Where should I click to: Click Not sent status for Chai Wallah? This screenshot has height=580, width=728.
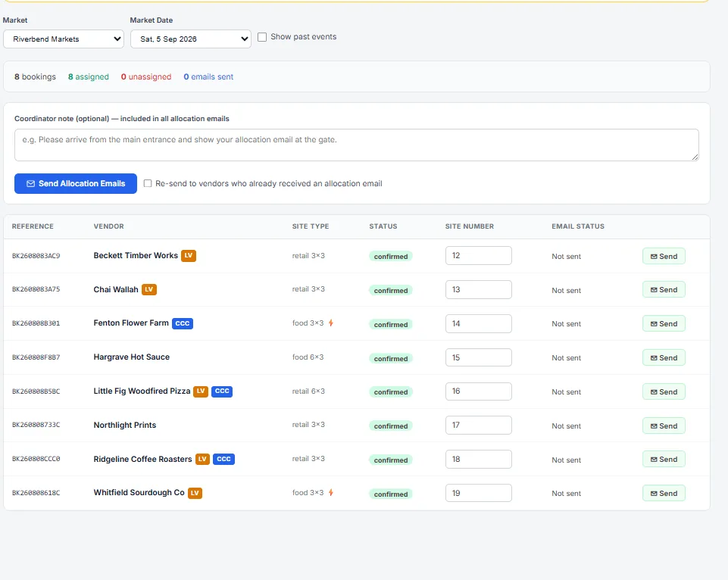(567, 291)
